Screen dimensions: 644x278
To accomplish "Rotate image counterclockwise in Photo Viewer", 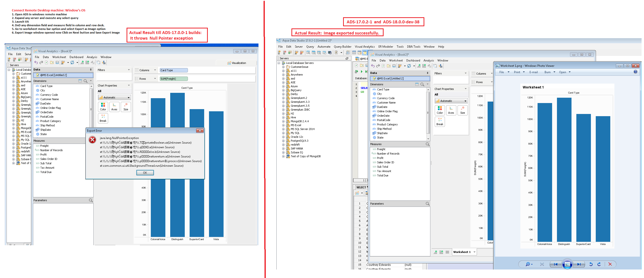I will tap(591, 264).
